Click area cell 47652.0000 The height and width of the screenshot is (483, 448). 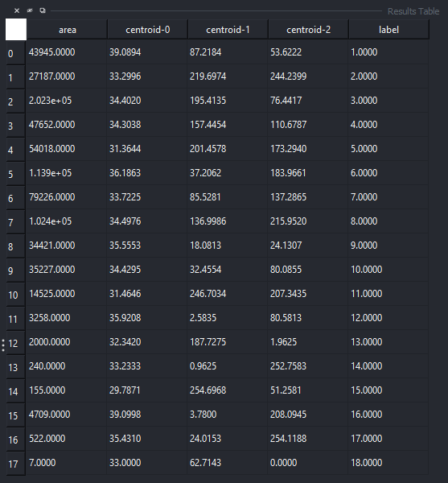[67, 125]
